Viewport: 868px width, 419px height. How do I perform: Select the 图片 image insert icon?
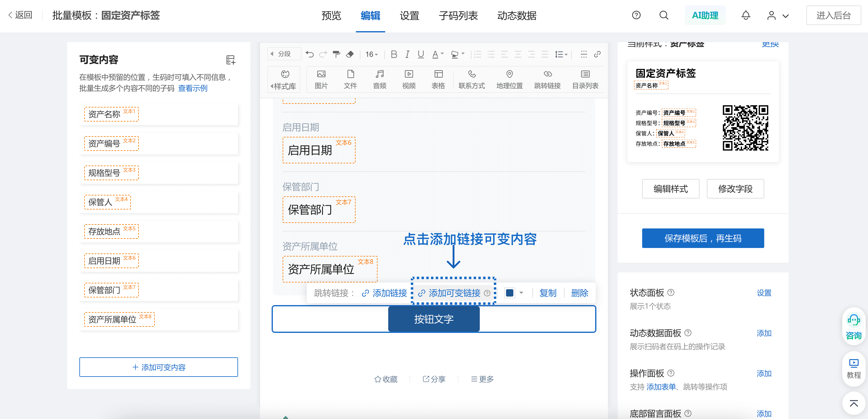point(321,78)
